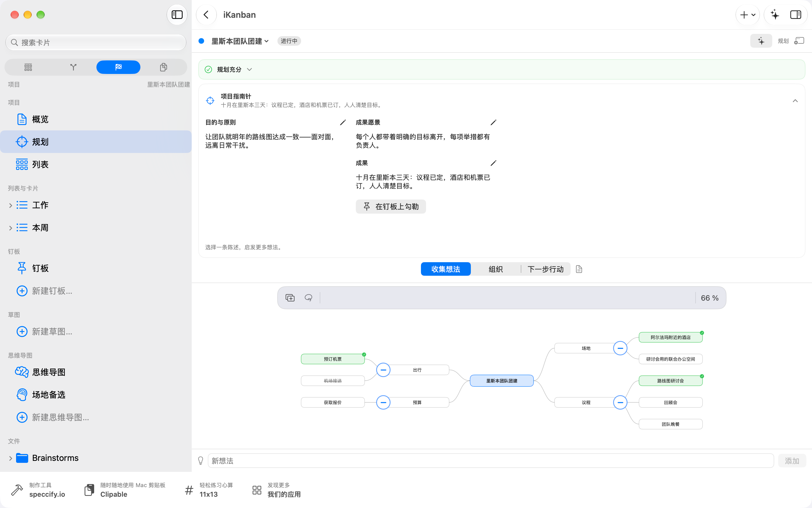Select the 组织 tab
This screenshot has height=508, width=812.
pos(496,269)
